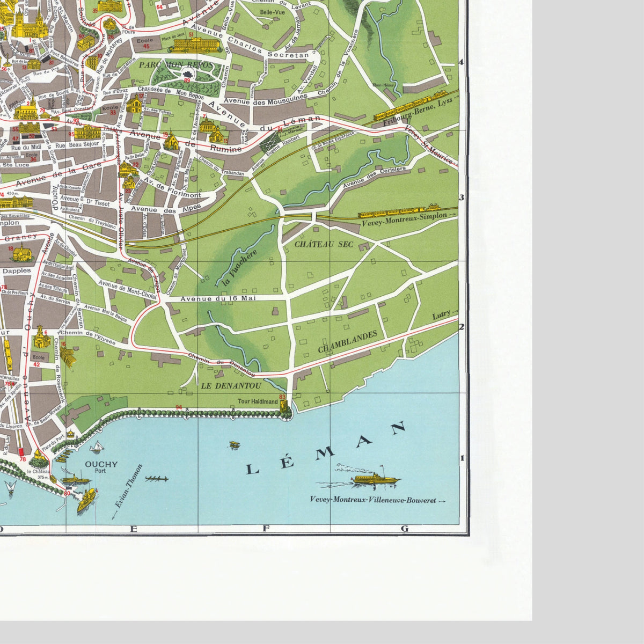644x644 pixels.
Task: Click the Ecole 33 label
Action: [111, 109]
